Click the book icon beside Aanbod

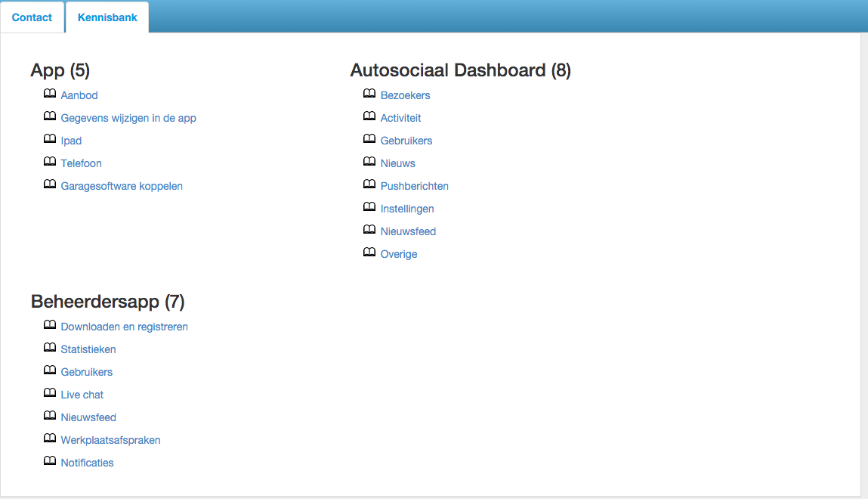[x=50, y=94]
